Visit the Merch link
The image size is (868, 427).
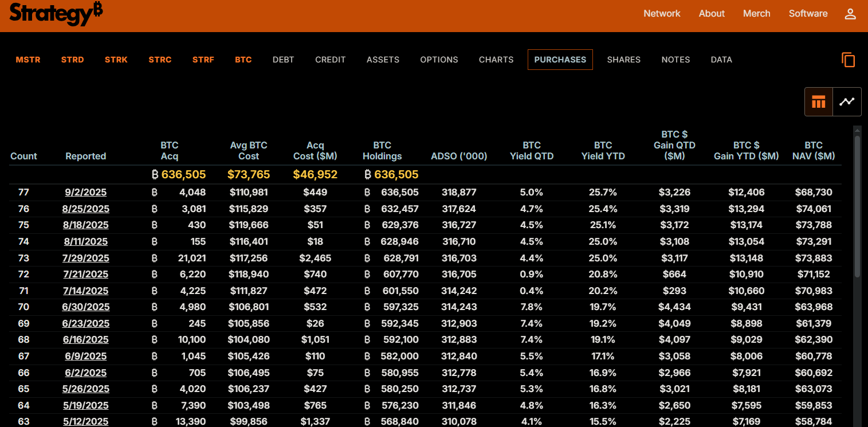click(756, 14)
